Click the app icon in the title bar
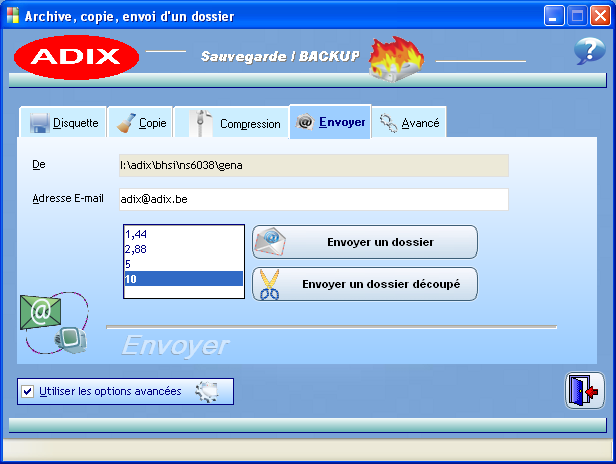This screenshot has height=464, width=616. click(12, 16)
